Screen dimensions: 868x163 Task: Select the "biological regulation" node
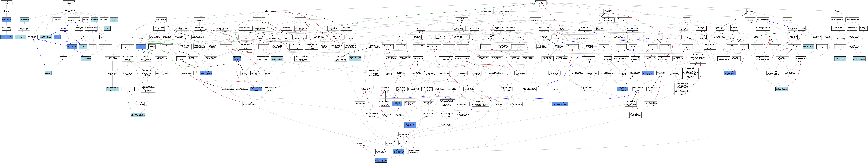487,11
